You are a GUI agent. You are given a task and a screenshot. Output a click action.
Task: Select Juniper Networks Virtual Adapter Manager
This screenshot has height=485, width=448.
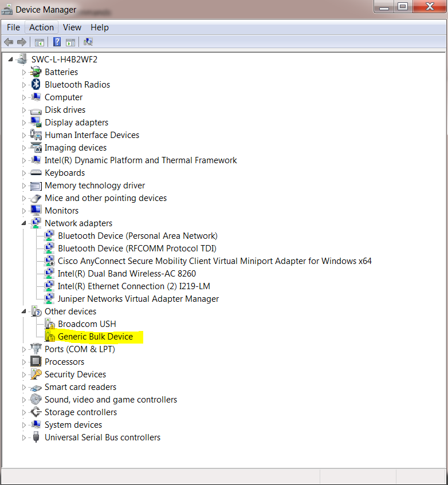[138, 299]
